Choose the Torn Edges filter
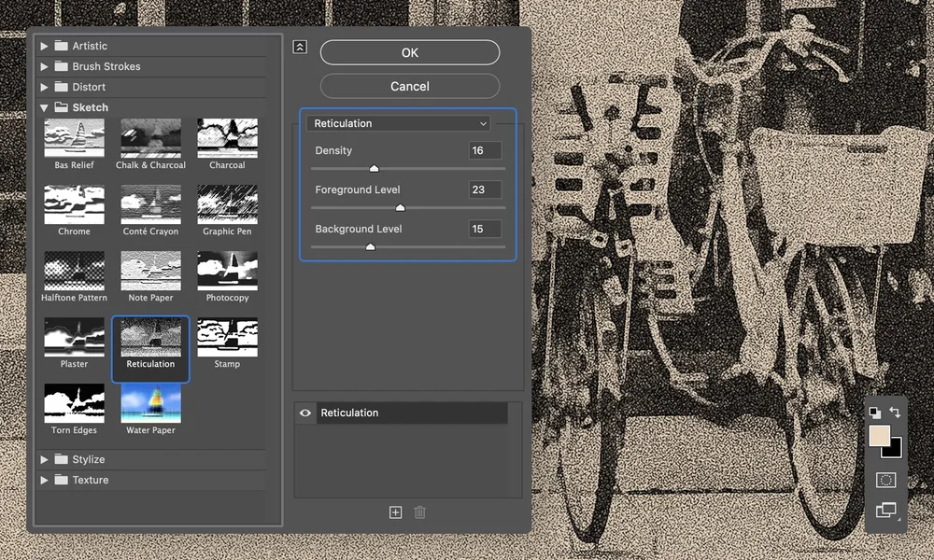 tap(74, 406)
